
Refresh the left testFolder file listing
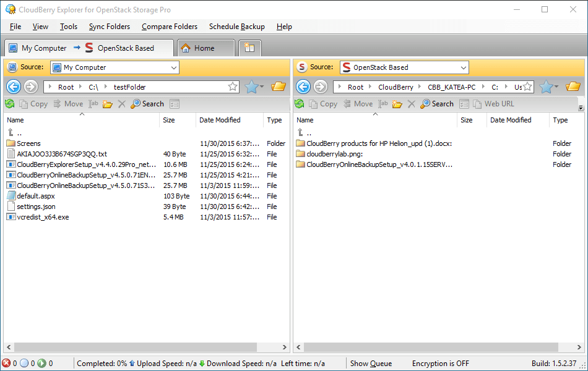point(11,103)
